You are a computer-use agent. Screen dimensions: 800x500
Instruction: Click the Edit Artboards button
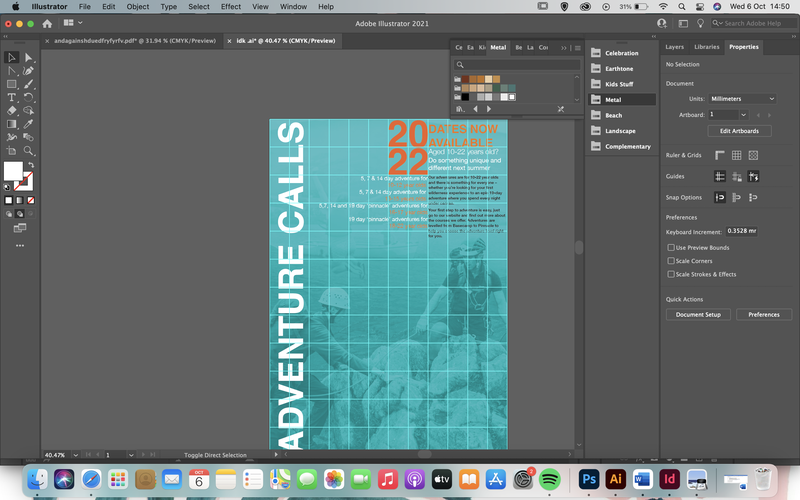tap(739, 131)
